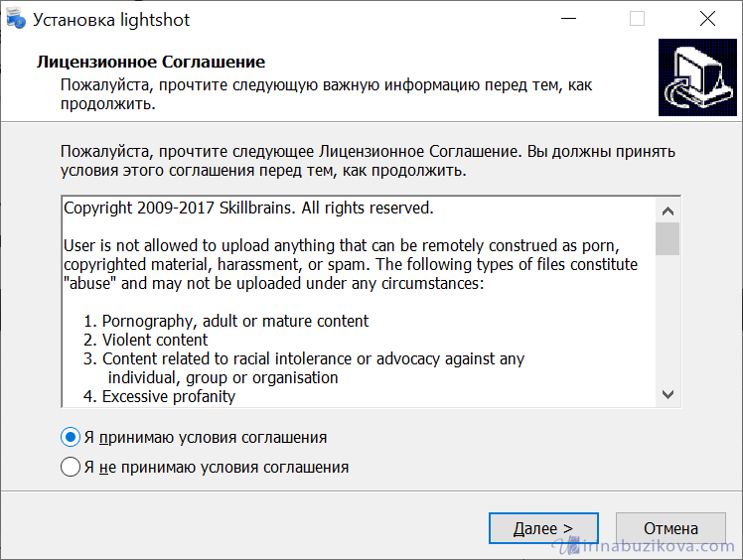Close the lightshot setup window
This screenshot has width=743, height=560.
point(707,19)
